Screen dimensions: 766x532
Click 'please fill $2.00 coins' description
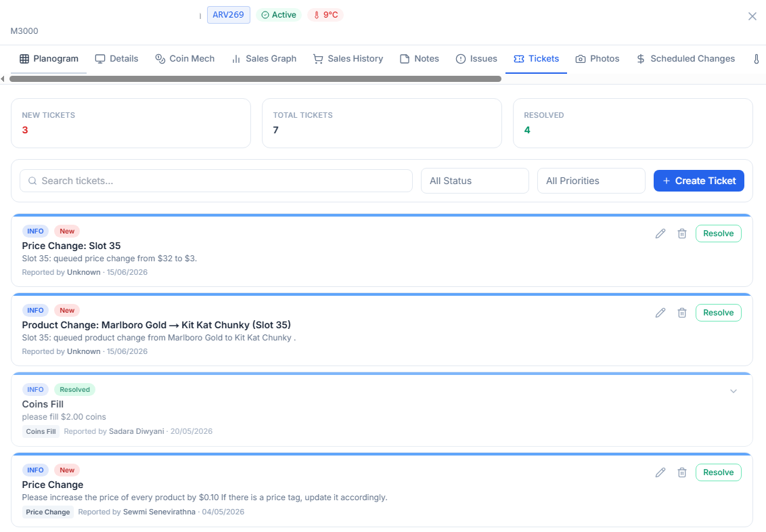[x=64, y=417]
